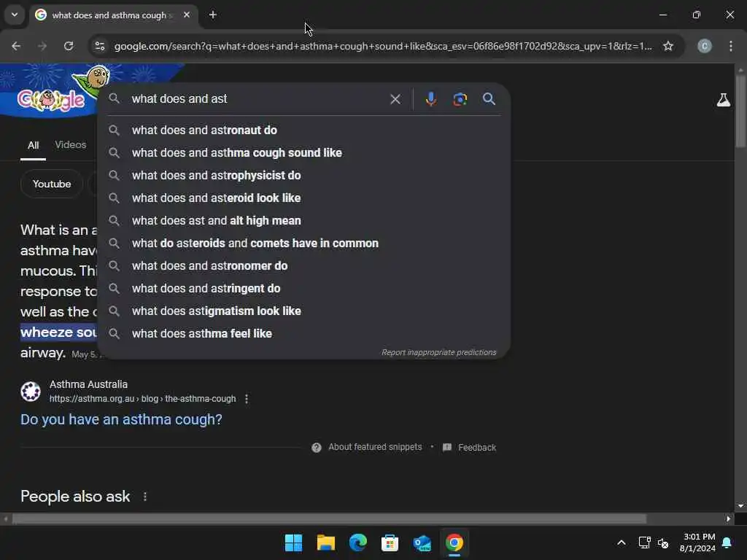
Task: Open Google Lens image search icon
Action: pyautogui.click(x=460, y=99)
